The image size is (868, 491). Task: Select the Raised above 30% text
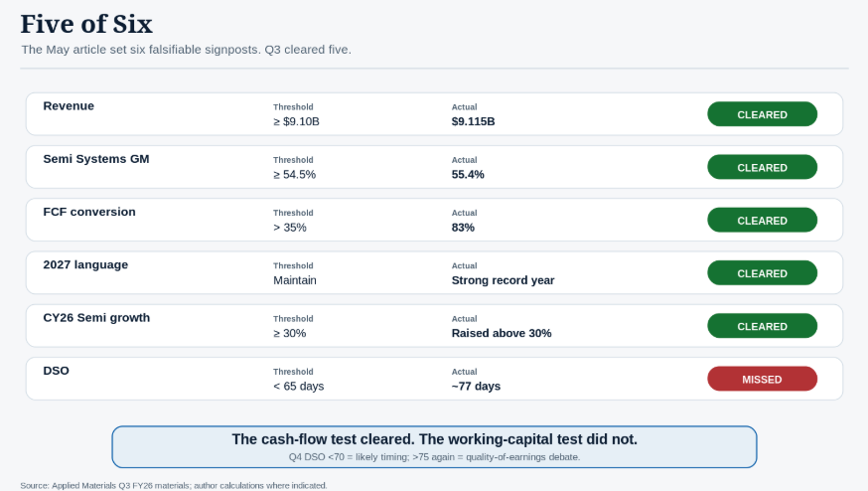pos(502,334)
